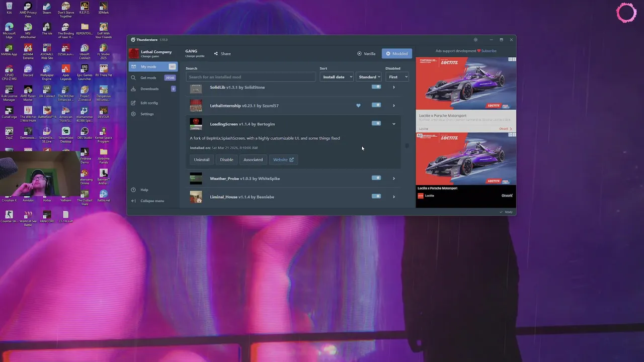Click the Liminal_House mod thumbnail
This screenshot has height=362, width=644.
tap(196, 197)
